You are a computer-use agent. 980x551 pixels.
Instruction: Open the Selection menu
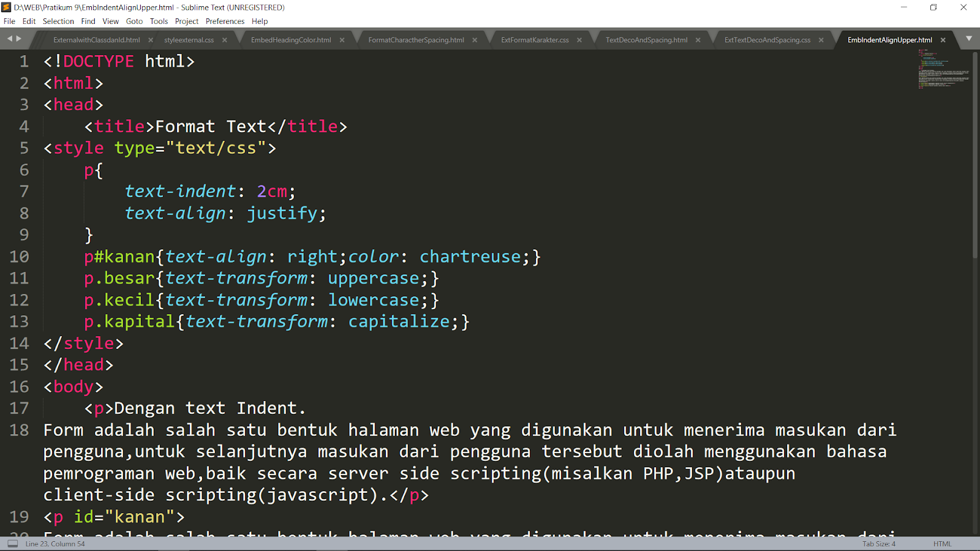pos(58,21)
